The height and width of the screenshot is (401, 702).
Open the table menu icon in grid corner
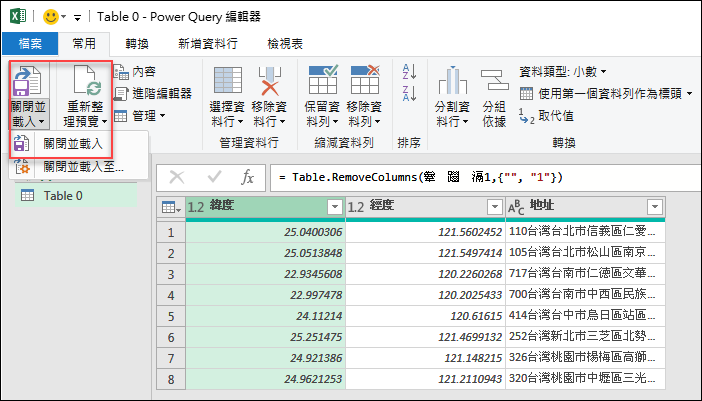(171, 207)
